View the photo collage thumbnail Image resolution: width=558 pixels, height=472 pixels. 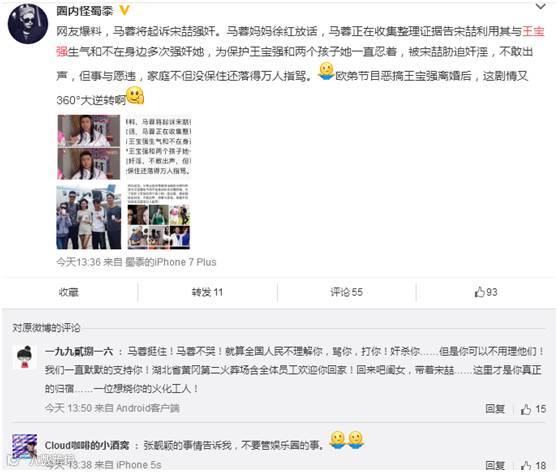[158, 216]
